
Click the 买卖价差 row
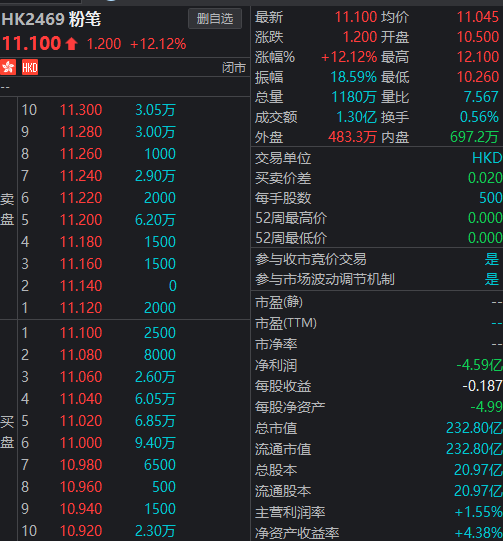point(378,178)
